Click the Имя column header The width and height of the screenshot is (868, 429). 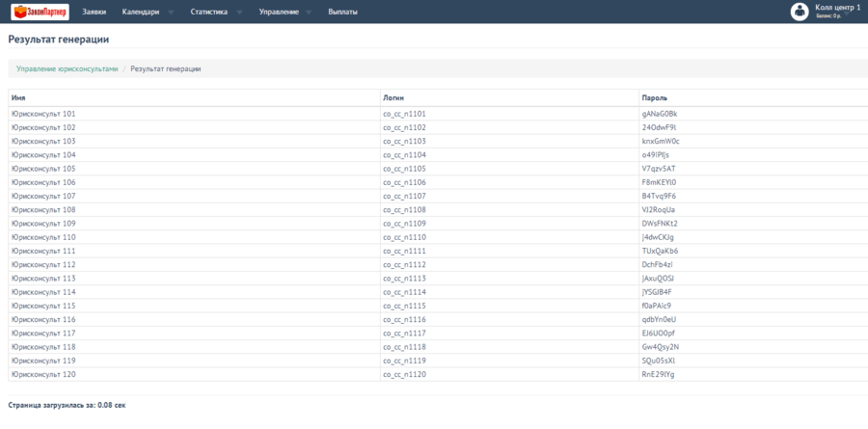[194, 97]
